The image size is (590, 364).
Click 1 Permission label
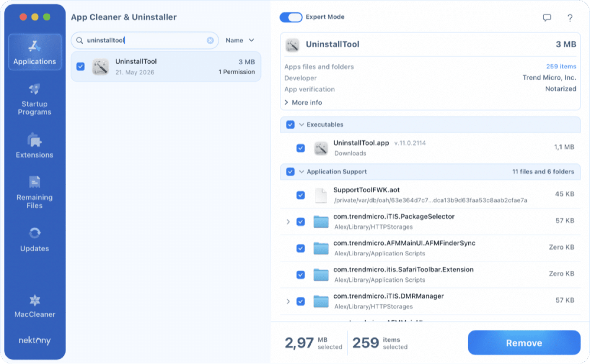[x=237, y=72]
